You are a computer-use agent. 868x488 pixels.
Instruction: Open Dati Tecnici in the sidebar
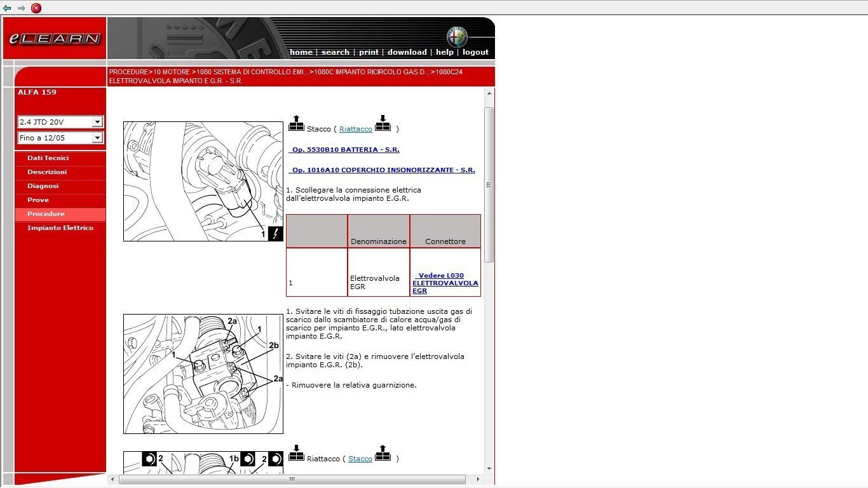(60, 158)
